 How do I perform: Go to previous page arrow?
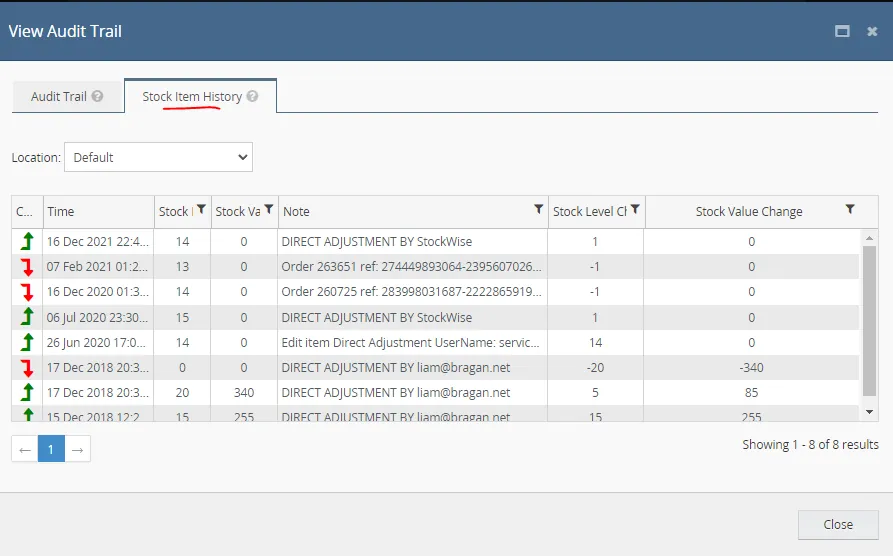tap(24, 449)
